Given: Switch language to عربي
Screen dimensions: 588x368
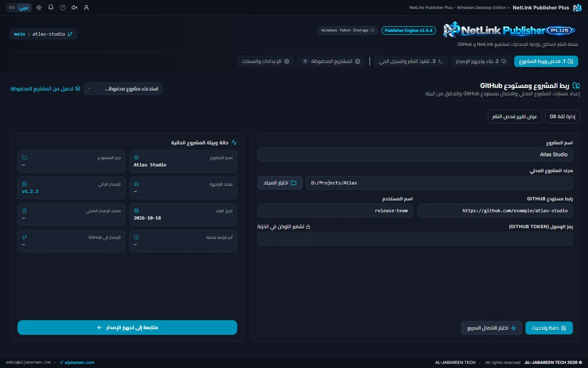Looking at the screenshot, I should pyautogui.click(x=24, y=8).
